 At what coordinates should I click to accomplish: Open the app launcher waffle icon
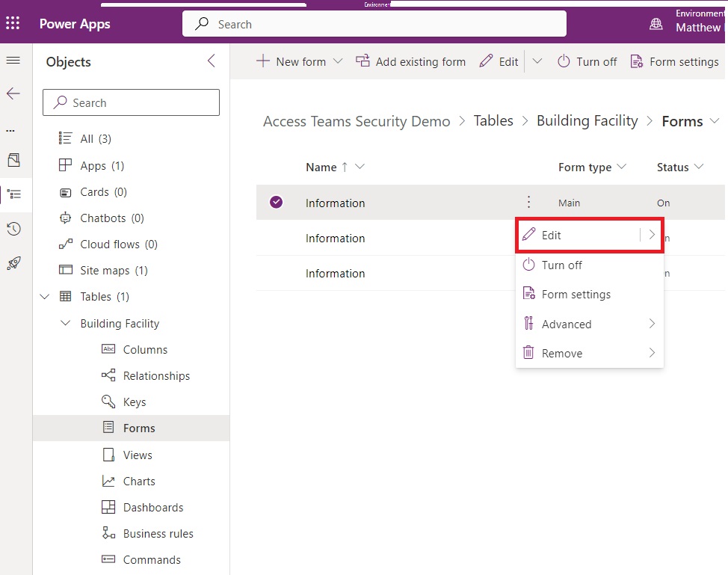13,22
